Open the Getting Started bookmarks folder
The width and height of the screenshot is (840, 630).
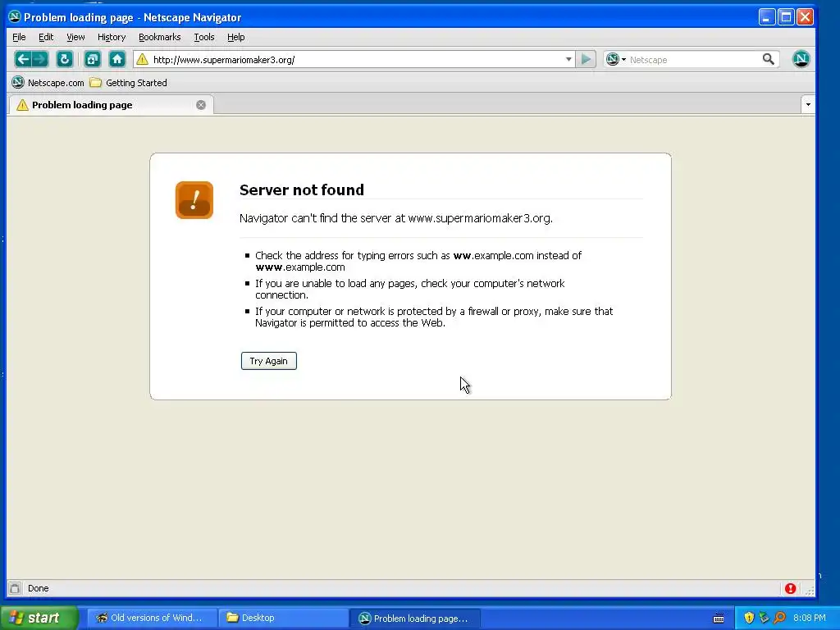click(129, 83)
